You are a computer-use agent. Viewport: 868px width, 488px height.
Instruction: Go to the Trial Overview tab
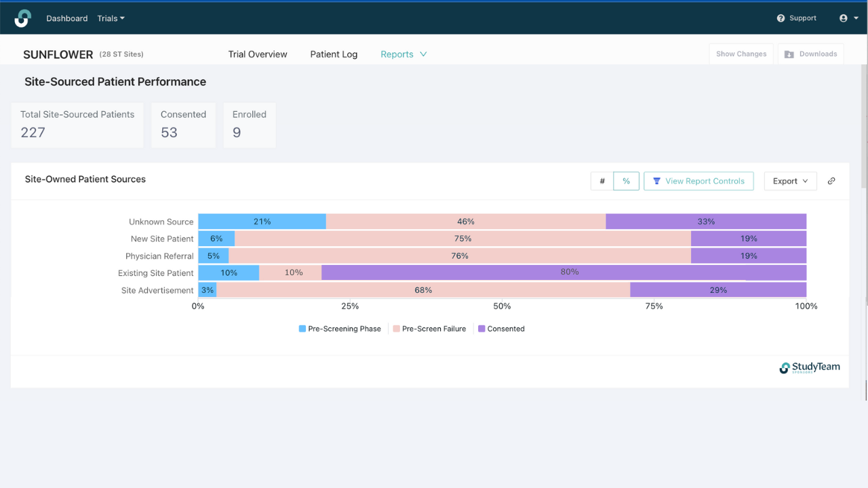coord(258,54)
